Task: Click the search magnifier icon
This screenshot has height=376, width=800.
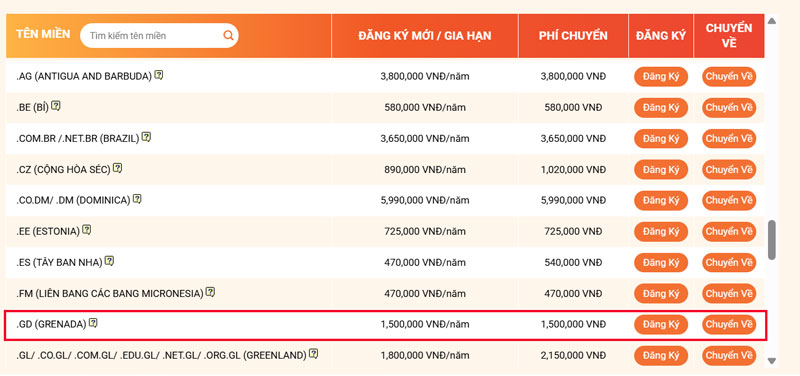Action: [x=228, y=36]
